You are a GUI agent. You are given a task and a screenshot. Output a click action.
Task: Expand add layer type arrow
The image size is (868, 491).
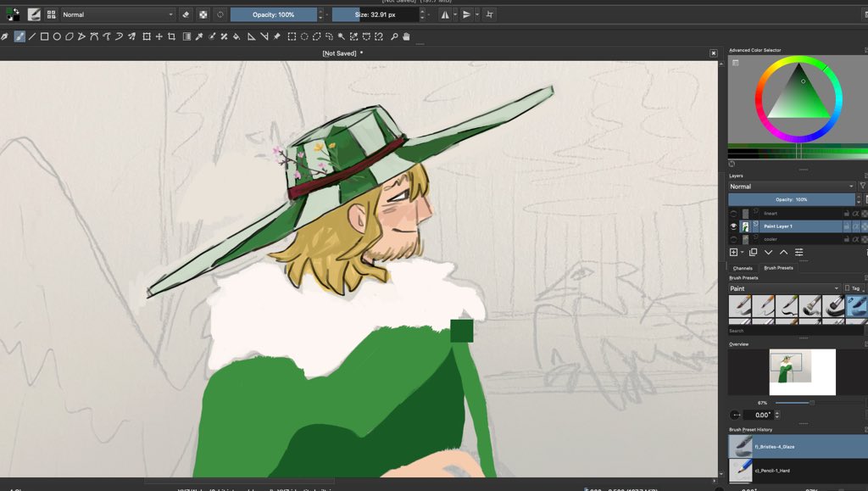point(742,253)
